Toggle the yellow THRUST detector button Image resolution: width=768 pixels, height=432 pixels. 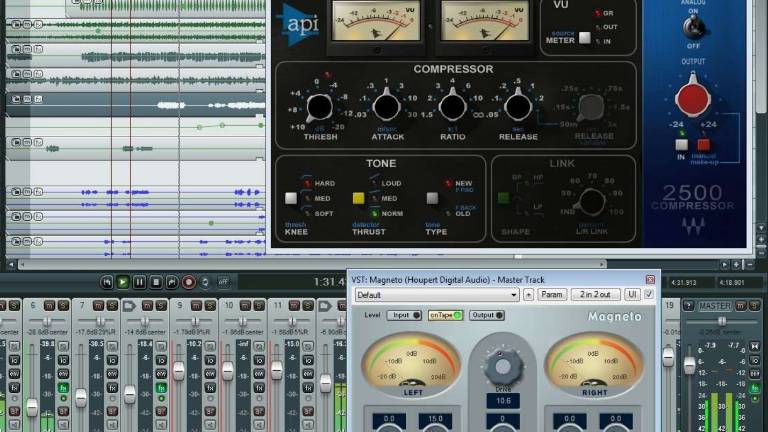point(359,198)
